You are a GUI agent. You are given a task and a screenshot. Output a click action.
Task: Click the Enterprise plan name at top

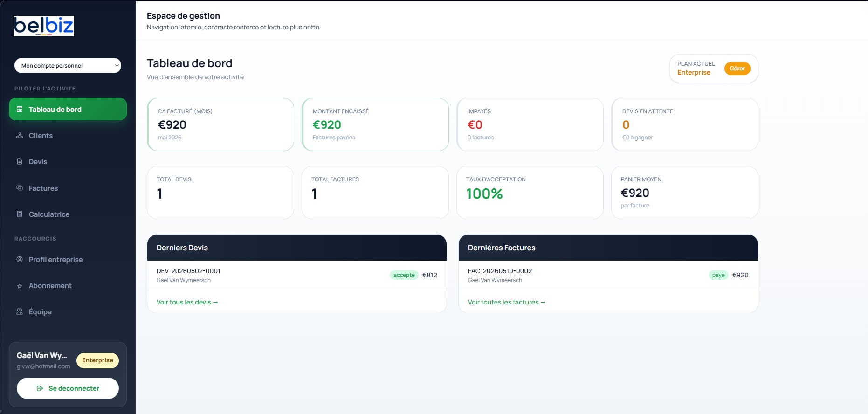(694, 72)
